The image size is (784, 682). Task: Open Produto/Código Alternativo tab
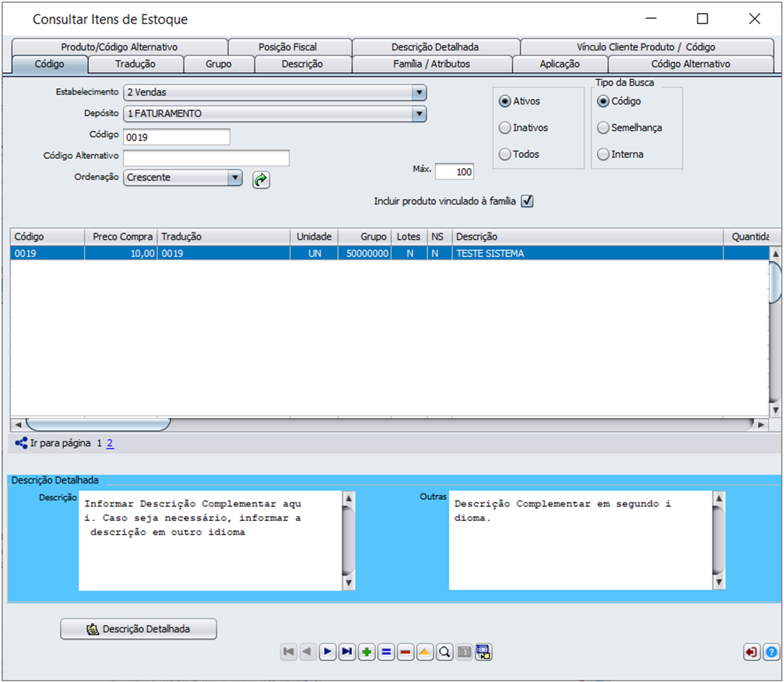(x=120, y=47)
